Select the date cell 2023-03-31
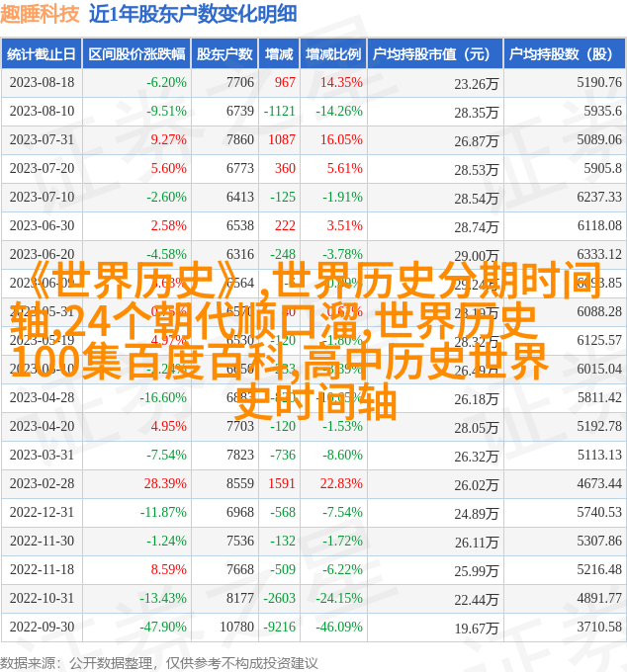The width and height of the screenshot is (627, 672). coord(42,455)
